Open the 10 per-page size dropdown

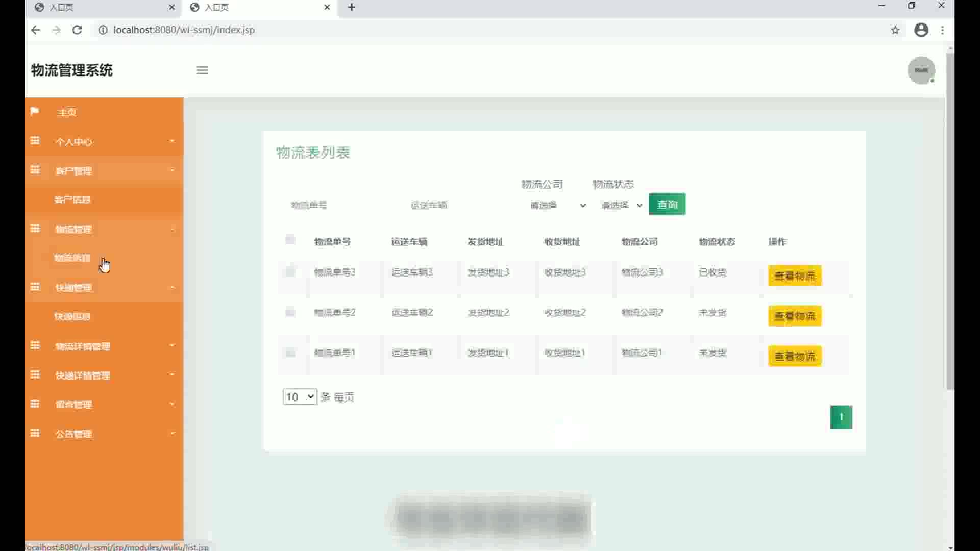point(300,397)
